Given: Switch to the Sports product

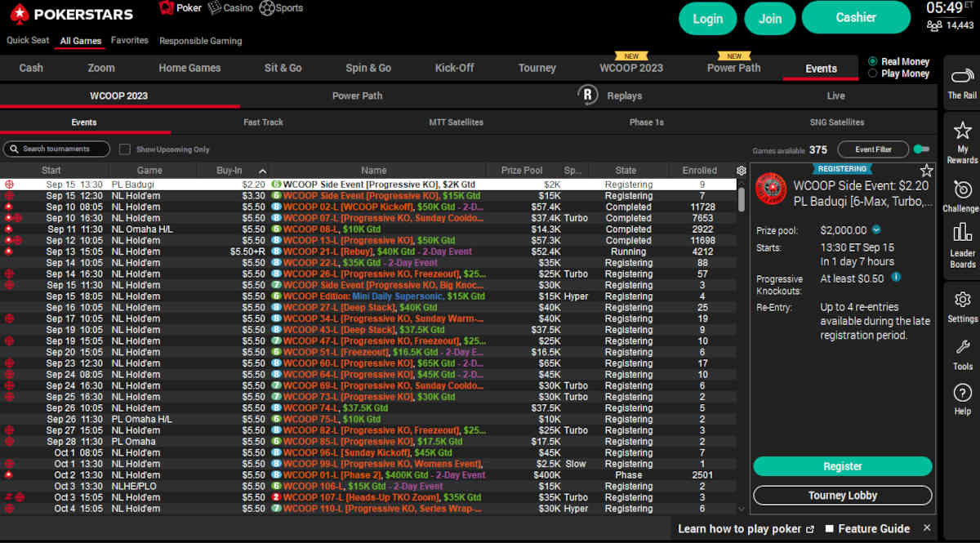Looking at the screenshot, I should click(281, 8).
